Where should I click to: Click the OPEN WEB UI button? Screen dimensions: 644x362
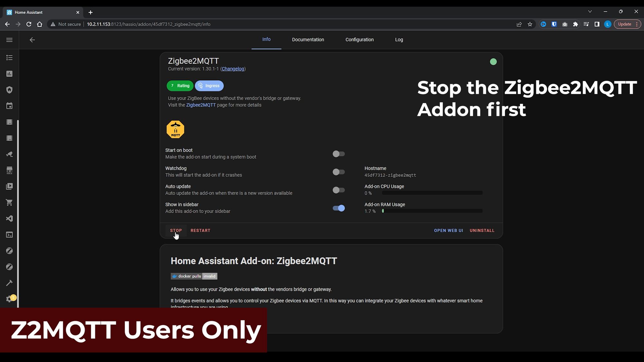coord(449,230)
